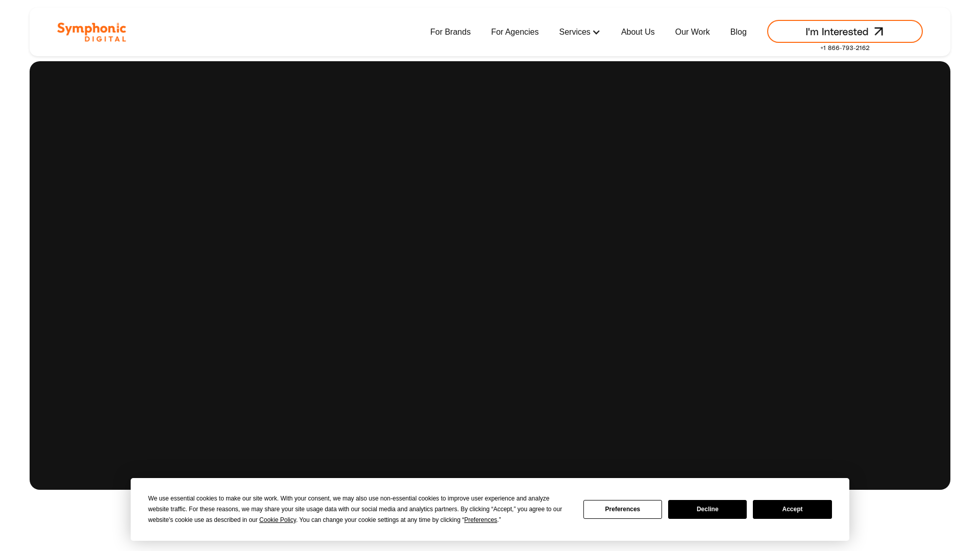Expand the Services dropdown menu

pos(579,32)
